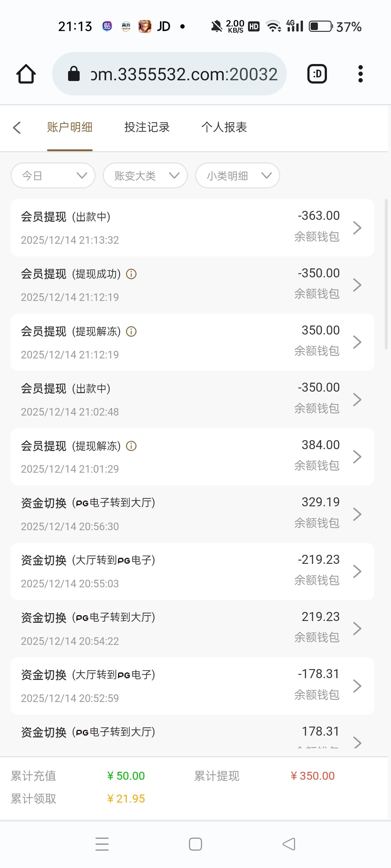Screen dimensions: 391x868
Task: Open the browser three-dot menu
Action: coord(360,74)
